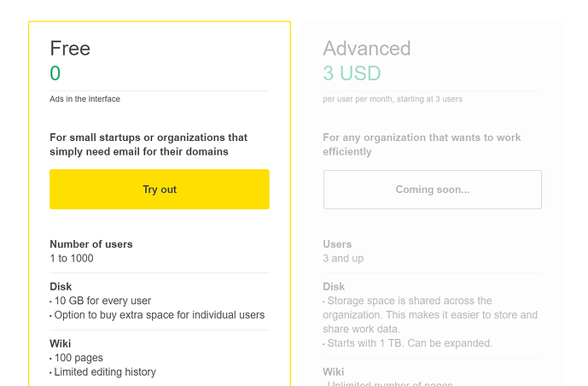The image size is (588, 386).
Task: Click 'Starts with 1 TB' storage item
Action: [x=410, y=343]
